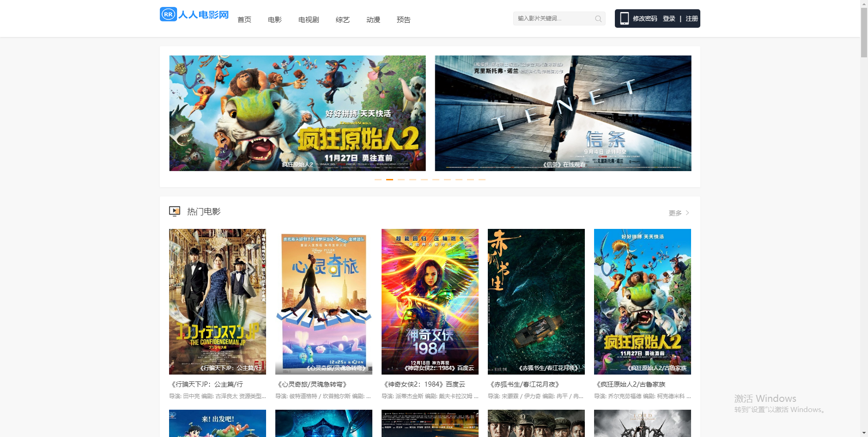Screen dimensions: 868x437
Task: Open the 神奇女侠1984 poster thumbnail
Action: tap(430, 302)
